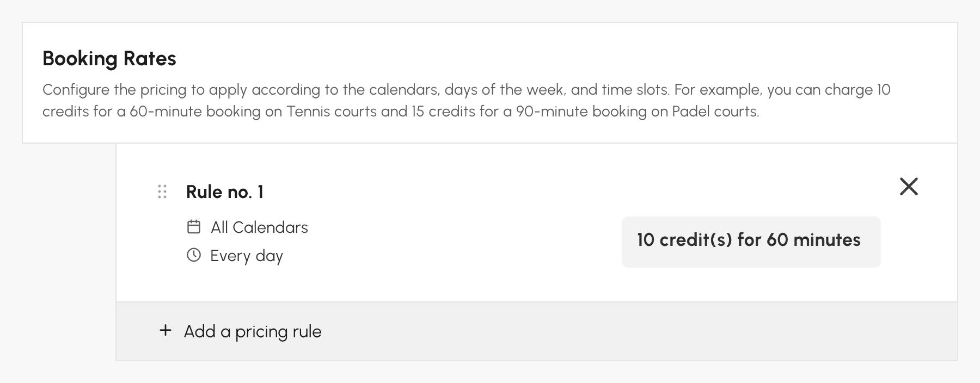Click the Every day schedule label
This screenshot has width=980, height=383.
pos(247,256)
